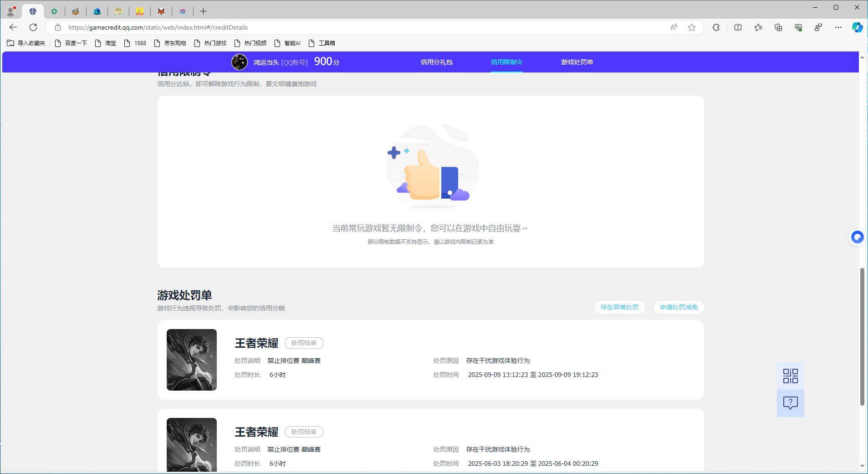This screenshot has height=474, width=868.
Task: Toggle split screen view icon
Action: 738,27
